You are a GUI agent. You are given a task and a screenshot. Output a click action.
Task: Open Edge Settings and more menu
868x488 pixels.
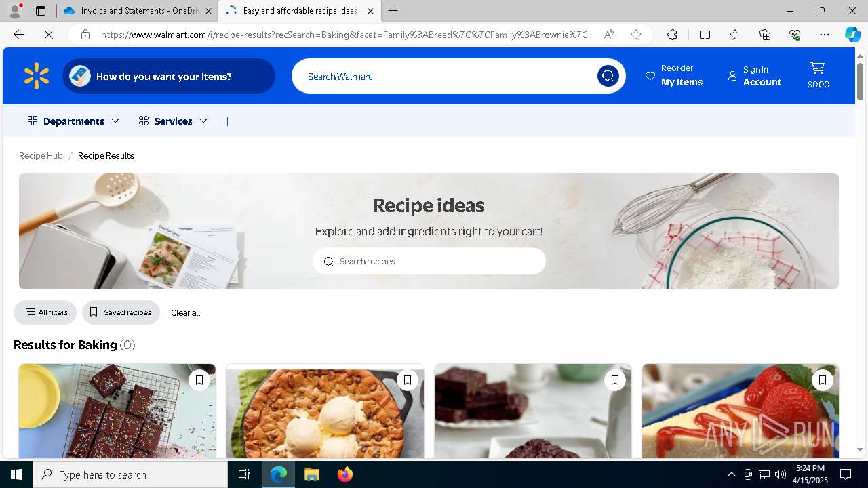[x=825, y=35]
